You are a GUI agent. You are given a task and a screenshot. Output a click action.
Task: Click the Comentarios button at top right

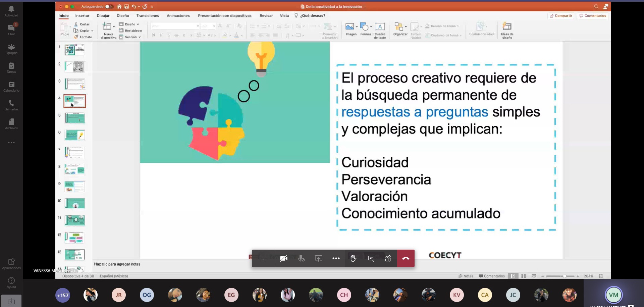[x=592, y=16]
